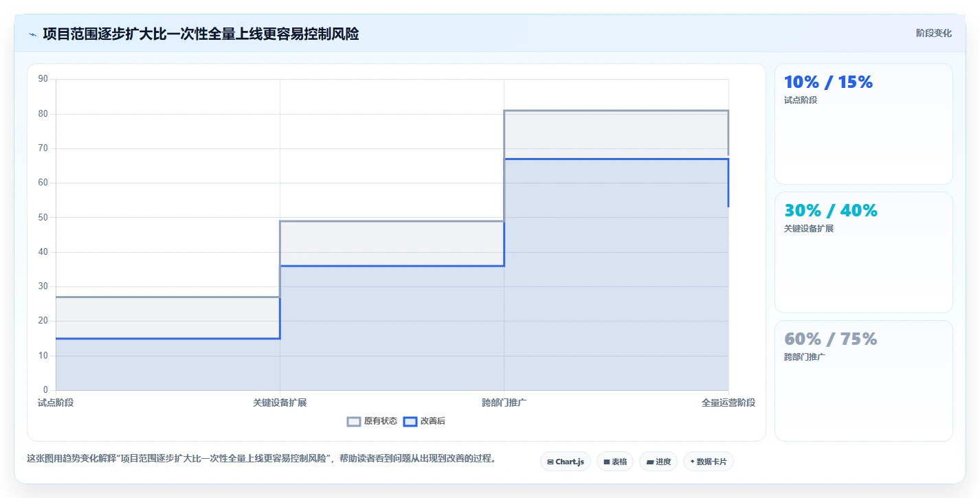
Task: Click the 进度 tag chip
Action: (658, 462)
